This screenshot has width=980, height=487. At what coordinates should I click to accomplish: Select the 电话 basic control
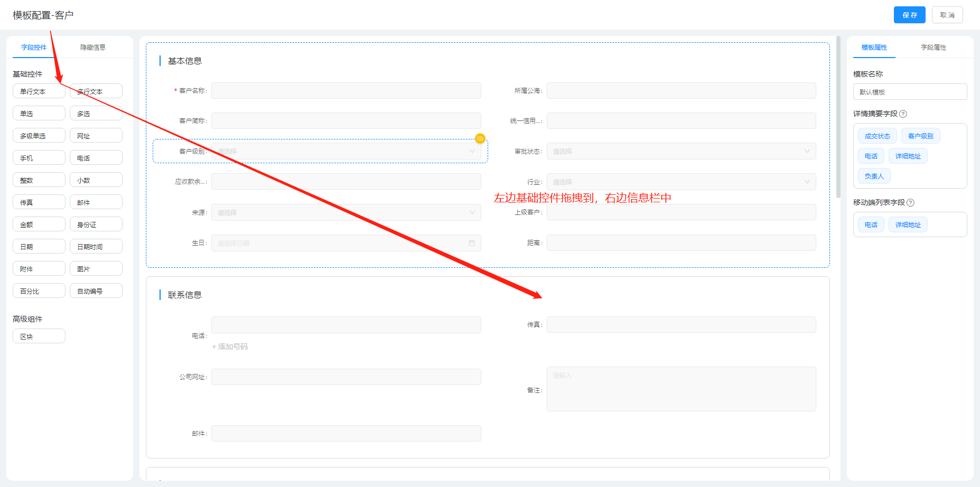point(96,157)
